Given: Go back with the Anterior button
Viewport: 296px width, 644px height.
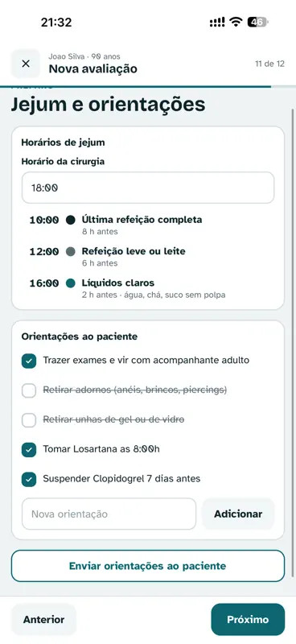Looking at the screenshot, I should point(43,619).
